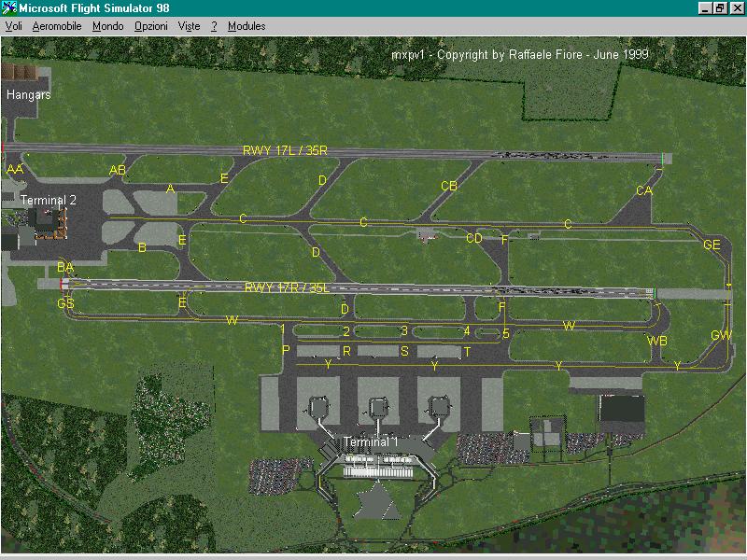This screenshot has height=560, width=747.
Task: Open the Aeromobile menu
Action: 56,26
